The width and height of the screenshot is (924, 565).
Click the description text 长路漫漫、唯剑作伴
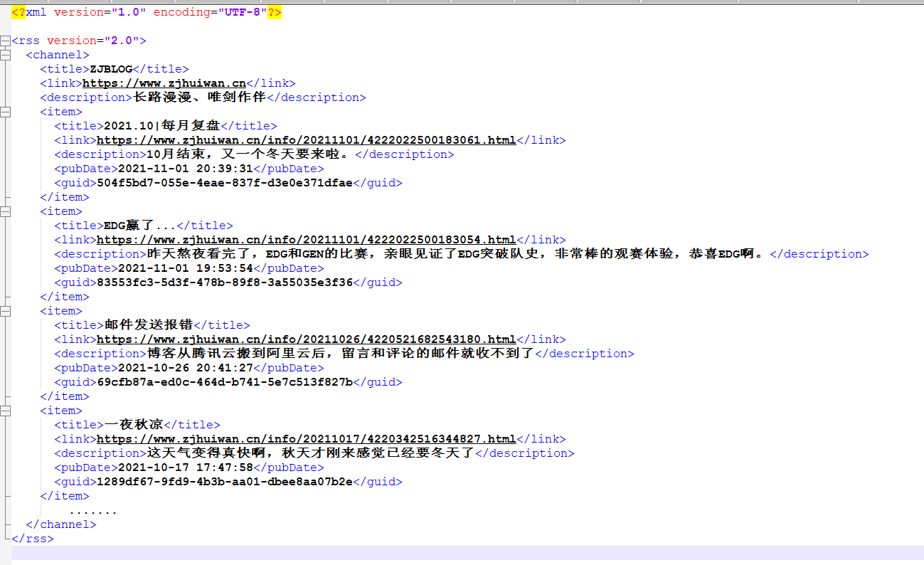point(199,97)
